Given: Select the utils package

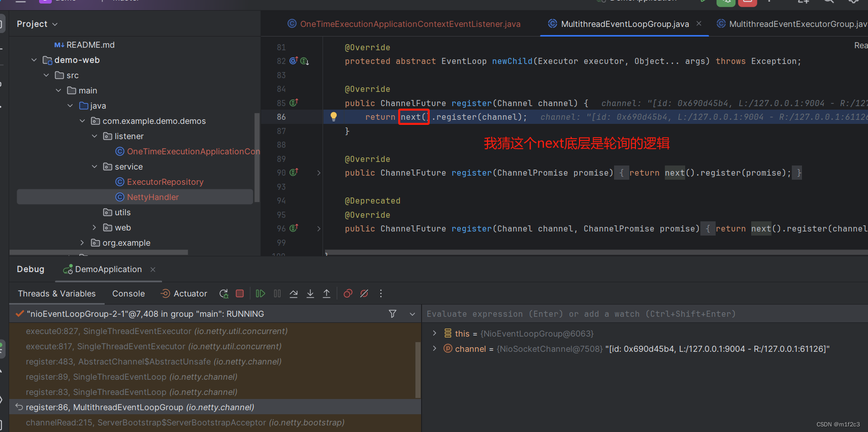Looking at the screenshot, I should (x=117, y=212).
